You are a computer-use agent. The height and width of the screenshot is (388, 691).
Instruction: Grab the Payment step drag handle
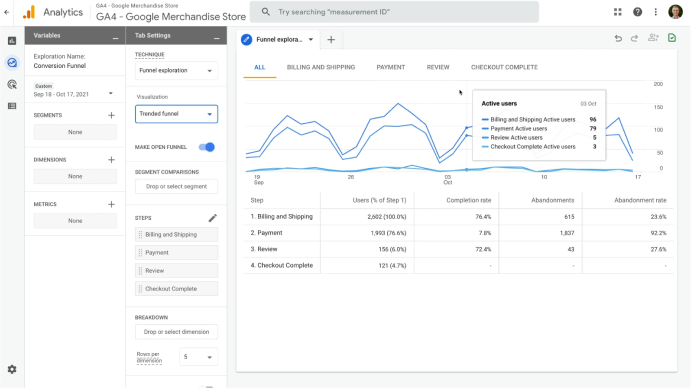(x=141, y=253)
